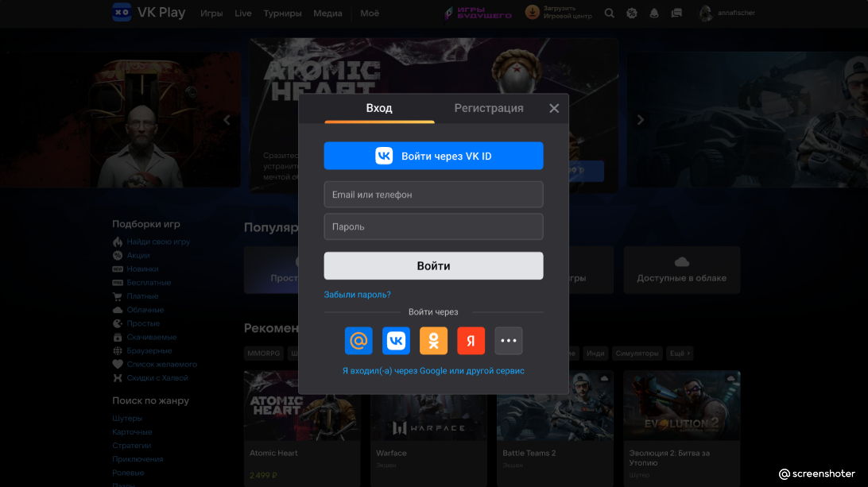Open the Шутеры genre link
Screen dimensions: 868x487
point(127,419)
